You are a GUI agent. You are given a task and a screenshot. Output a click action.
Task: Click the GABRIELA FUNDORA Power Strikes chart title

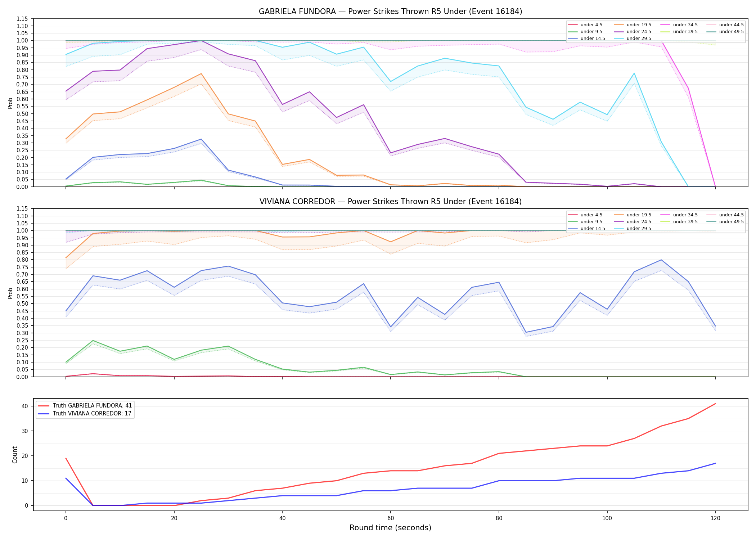[390, 12]
